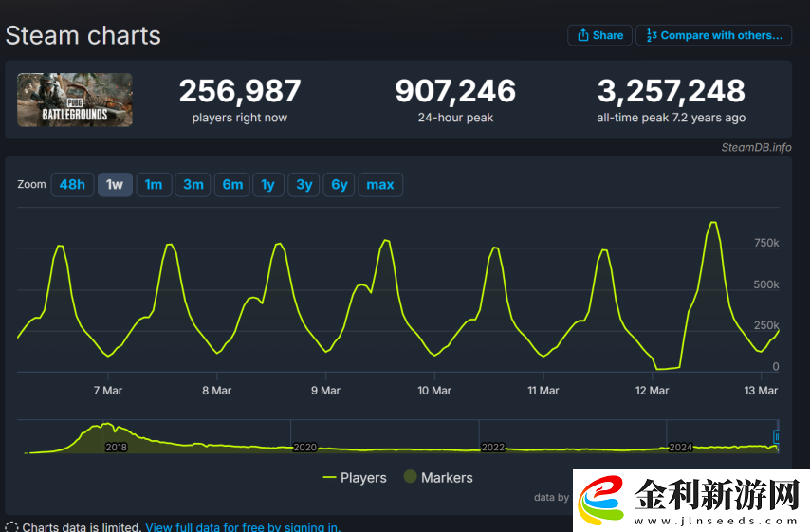Select the 1w zoom range
Screen dimensions: 810x532
click(115, 184)
